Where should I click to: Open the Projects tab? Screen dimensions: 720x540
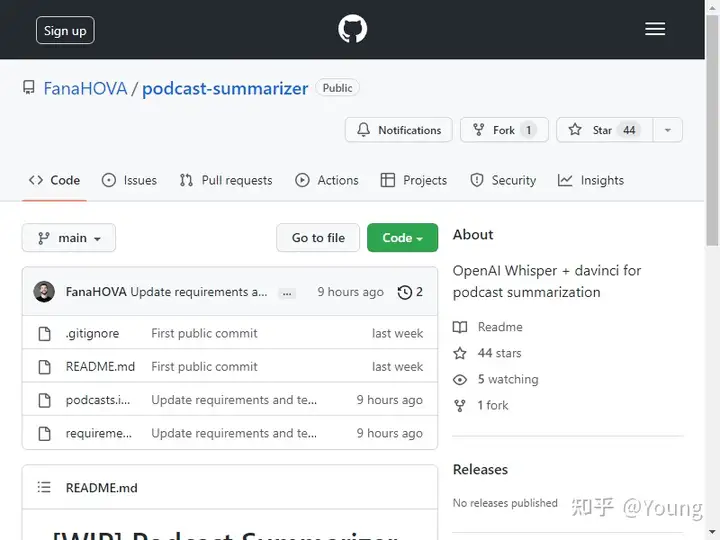click(414, 180)
